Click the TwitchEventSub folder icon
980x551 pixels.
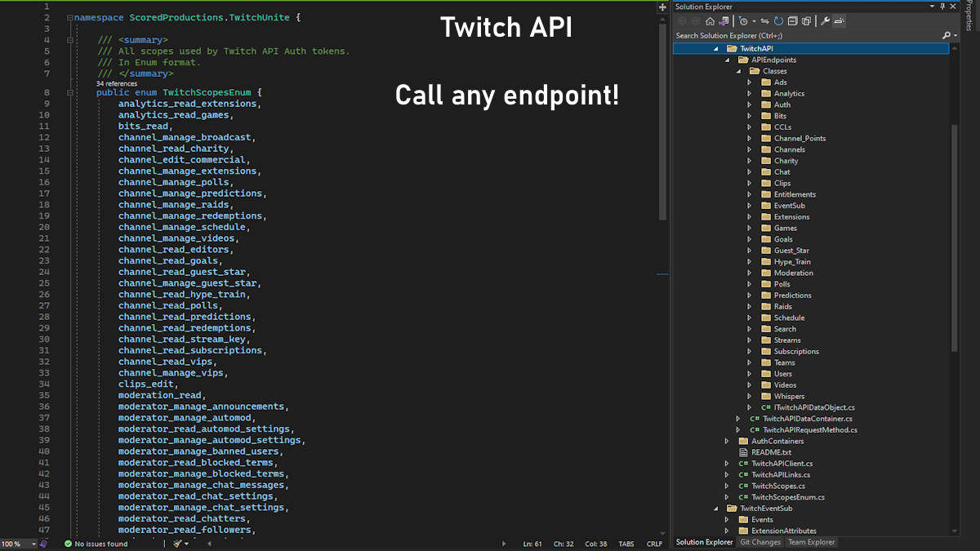733,509
